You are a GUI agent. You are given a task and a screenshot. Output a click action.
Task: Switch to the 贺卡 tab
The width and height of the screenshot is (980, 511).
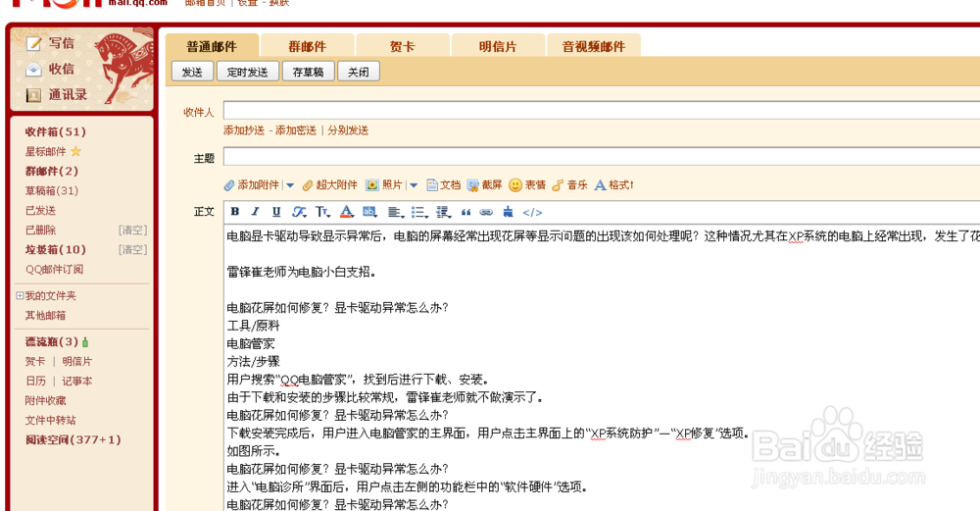pos(403,46)
